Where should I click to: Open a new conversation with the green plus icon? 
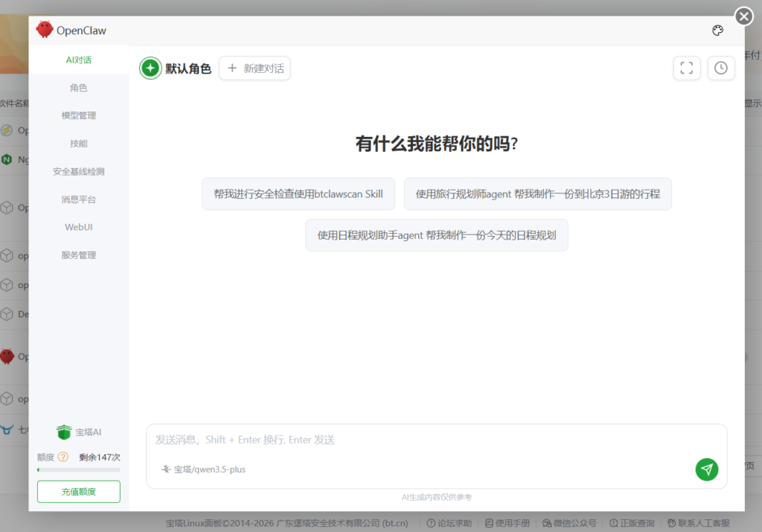(x=150, y=68)
